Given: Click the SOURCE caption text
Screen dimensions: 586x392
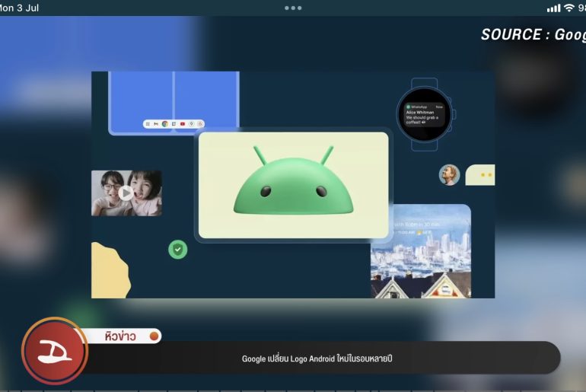Looking at the screenshot, I should click(533, 34).
